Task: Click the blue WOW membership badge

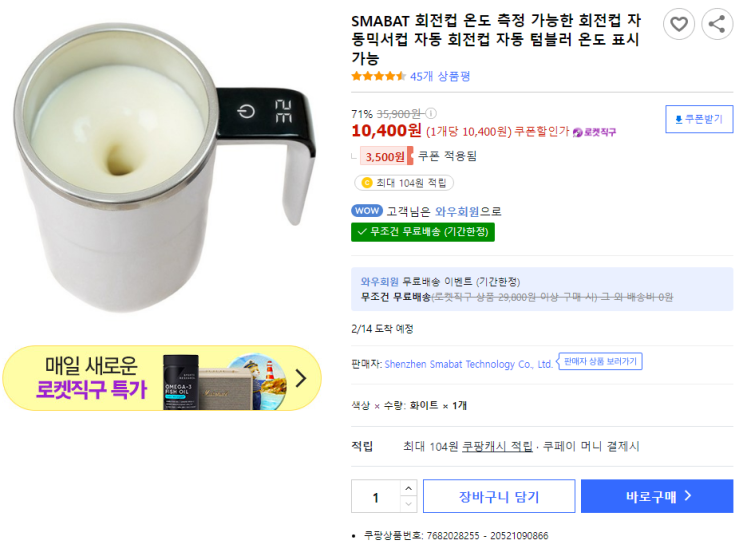Action: (x=367, y=211)
